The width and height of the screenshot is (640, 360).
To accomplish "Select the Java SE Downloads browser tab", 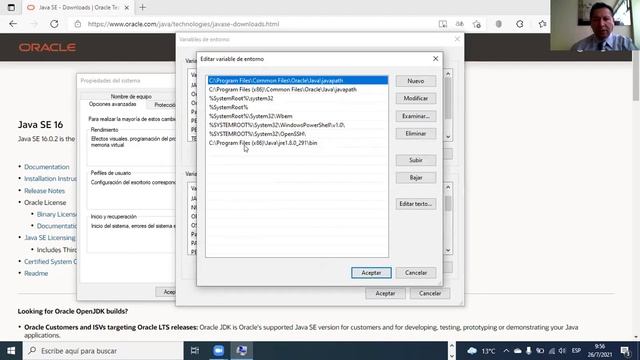I will (78, 7).
